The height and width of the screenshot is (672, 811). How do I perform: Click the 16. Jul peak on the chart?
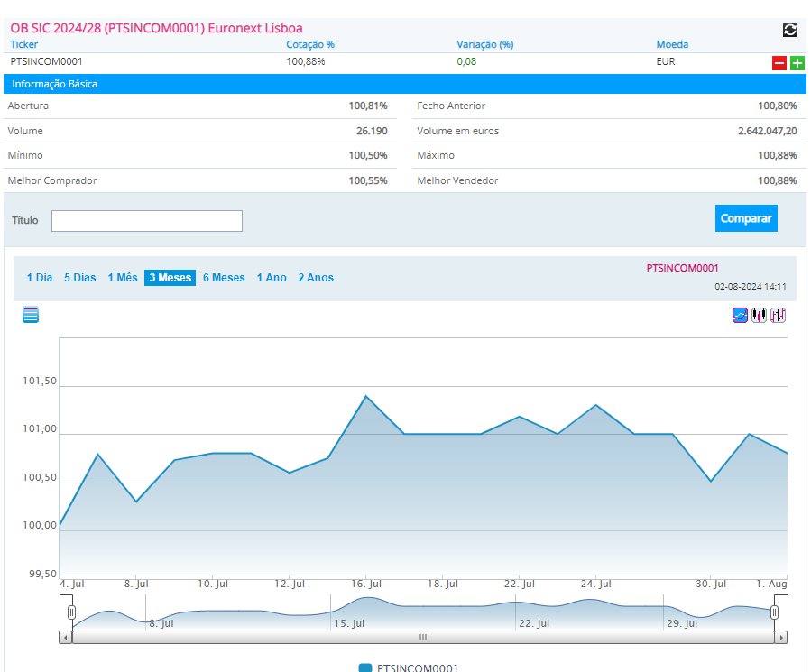[x=366, y=396]
